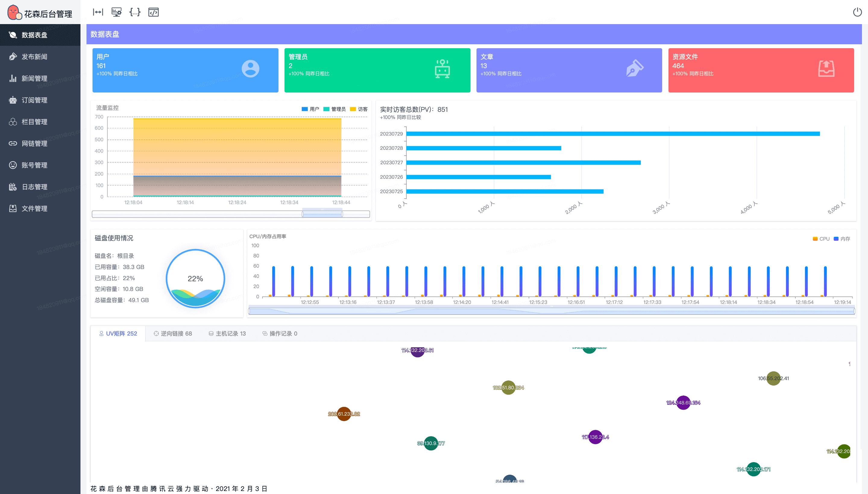
Task: Click the robot icon in 管理员 card
Action: pos(442,69)
